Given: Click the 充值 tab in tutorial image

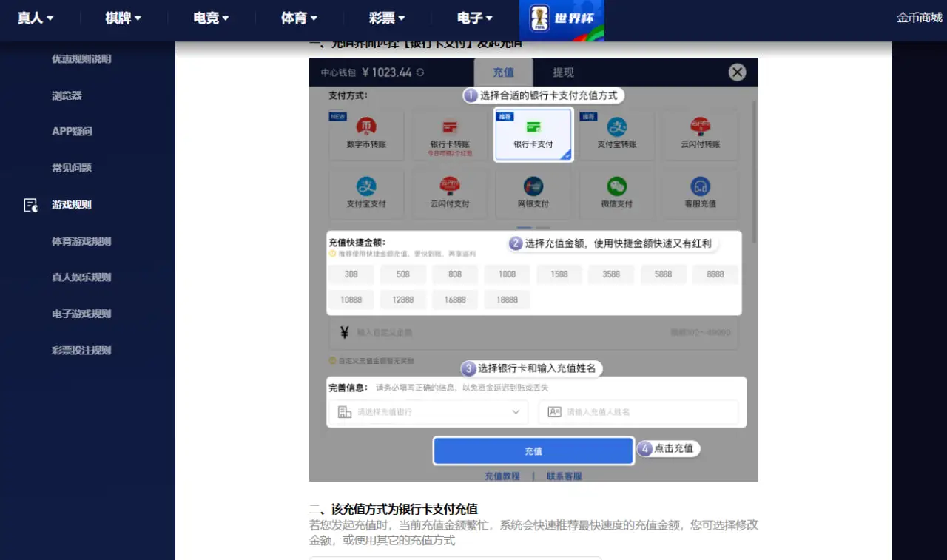Looking at the screenshot, I should pos(503,72).
